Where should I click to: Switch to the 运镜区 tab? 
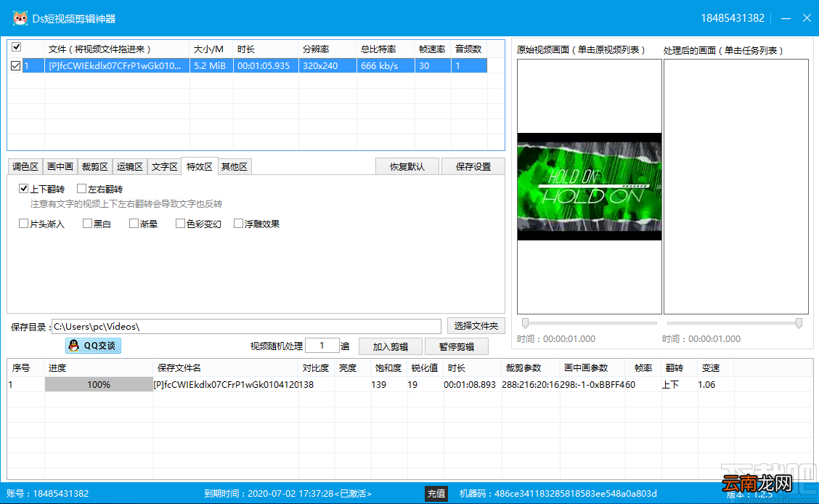[x=129, y=166]
